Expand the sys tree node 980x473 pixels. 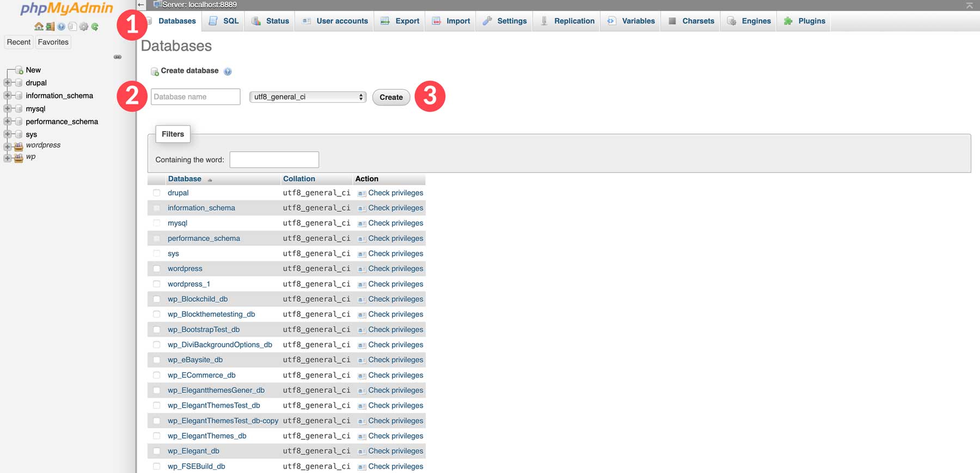click(x=7, y=134)
